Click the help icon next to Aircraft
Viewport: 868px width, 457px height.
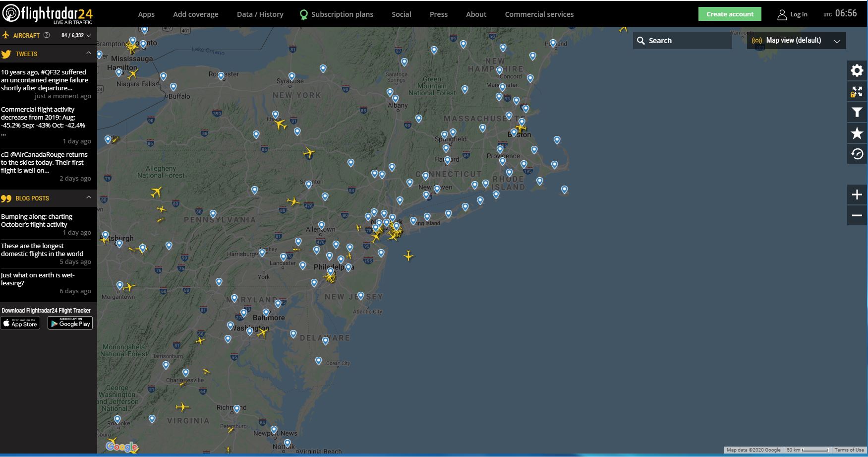click(47, 35)
